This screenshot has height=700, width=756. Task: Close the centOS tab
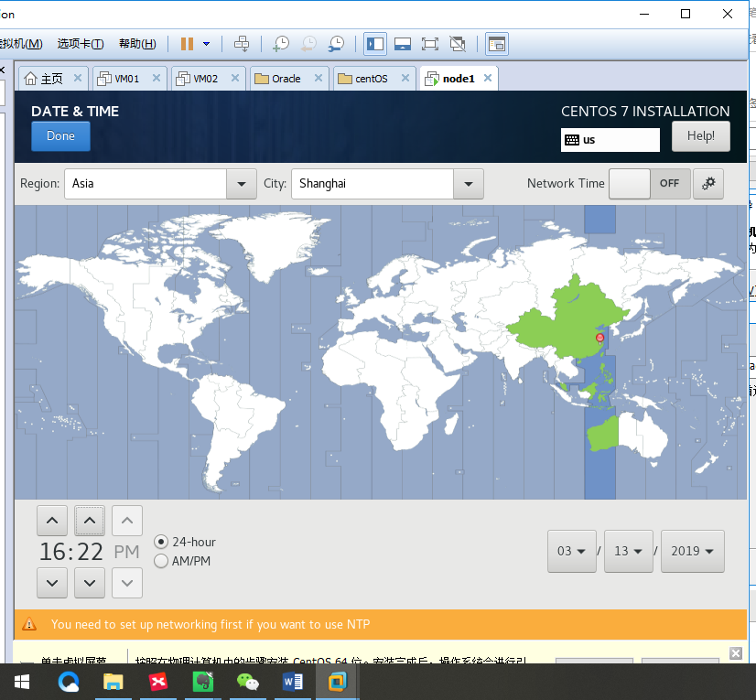405,78
